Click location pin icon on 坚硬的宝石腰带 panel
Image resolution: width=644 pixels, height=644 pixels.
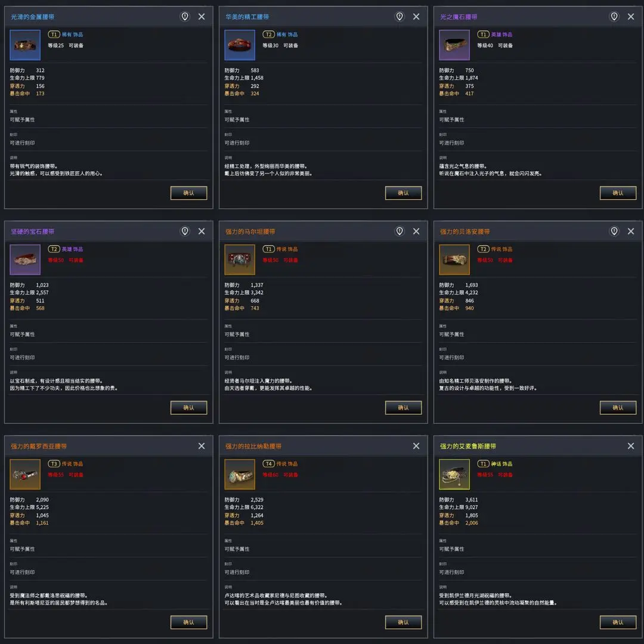185,231
